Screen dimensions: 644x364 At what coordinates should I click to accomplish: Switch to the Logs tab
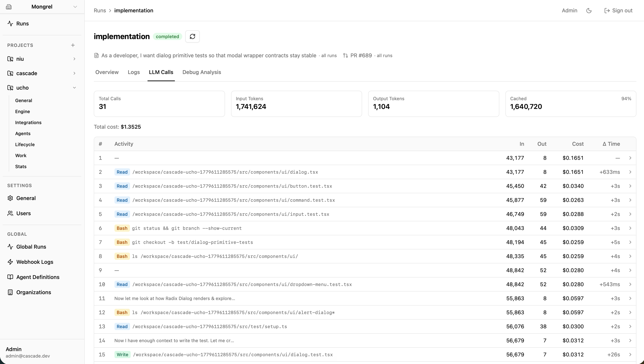point(134,72)
